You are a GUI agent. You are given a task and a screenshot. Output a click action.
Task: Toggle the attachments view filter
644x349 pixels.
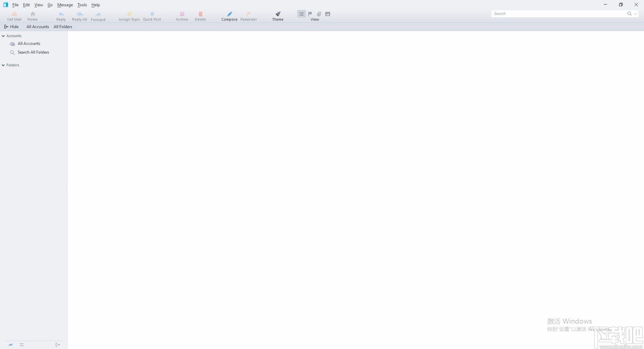tap(319, 14)
